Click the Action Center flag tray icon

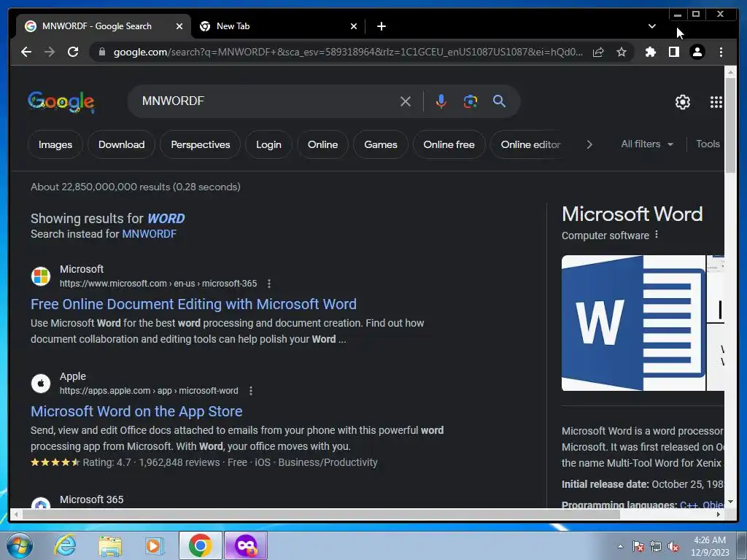point(638,547)
